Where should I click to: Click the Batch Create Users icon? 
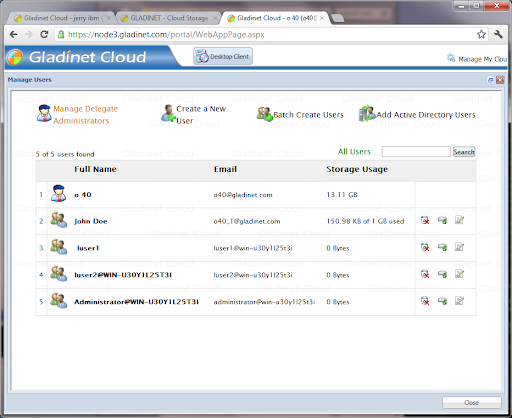pyautogui.click(x=265, y=114)
